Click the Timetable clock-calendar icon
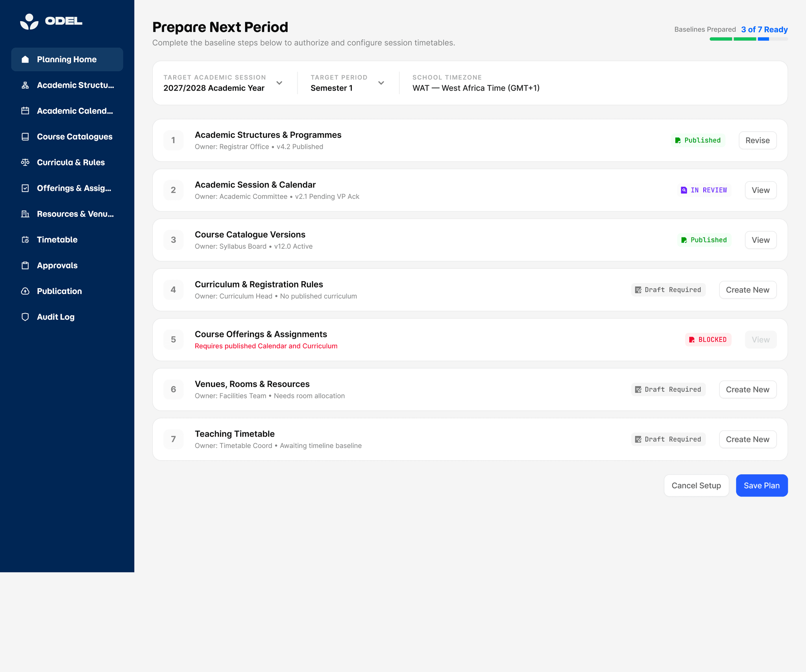 tap(25, 240)
